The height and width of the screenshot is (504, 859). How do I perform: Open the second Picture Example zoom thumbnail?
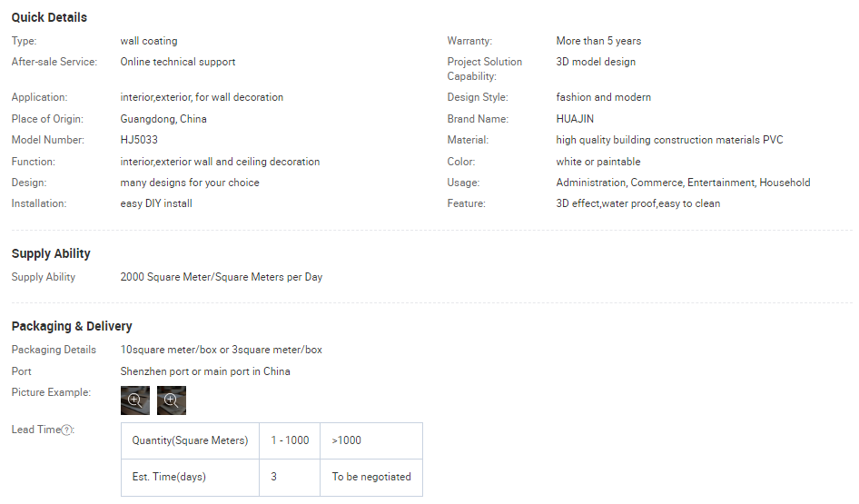(x=172, y=400)
